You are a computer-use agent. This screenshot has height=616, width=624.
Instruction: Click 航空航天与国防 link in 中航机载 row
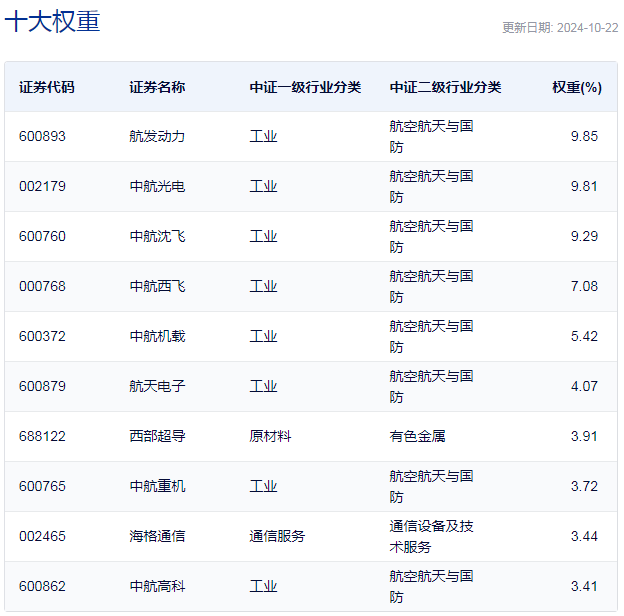[x=431, y=336]
